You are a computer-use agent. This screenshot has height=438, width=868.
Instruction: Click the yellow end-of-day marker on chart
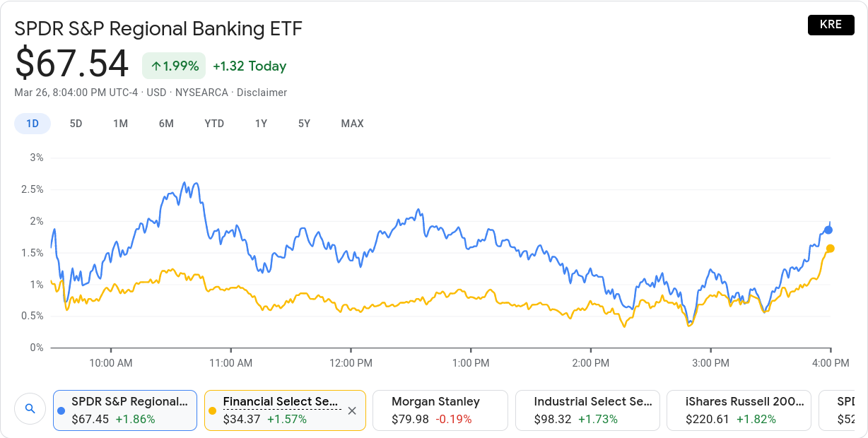(x=830, y=248)
